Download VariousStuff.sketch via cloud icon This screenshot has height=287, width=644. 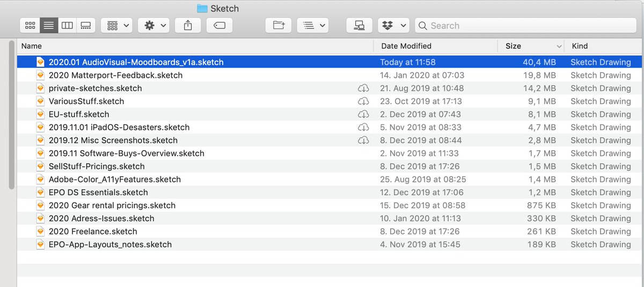[363, 101]
